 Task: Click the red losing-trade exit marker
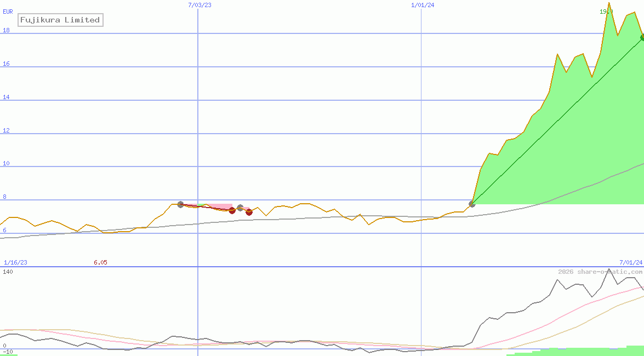(232, 210)
